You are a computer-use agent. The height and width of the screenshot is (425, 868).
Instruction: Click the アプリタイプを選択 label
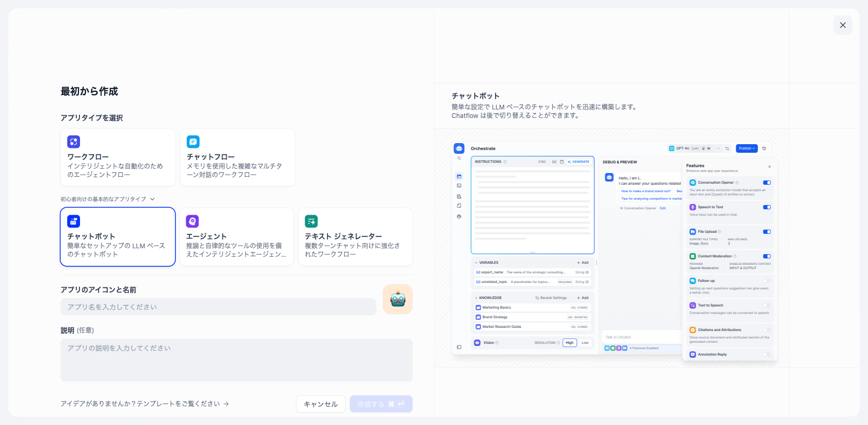click(x=92, y=118)
